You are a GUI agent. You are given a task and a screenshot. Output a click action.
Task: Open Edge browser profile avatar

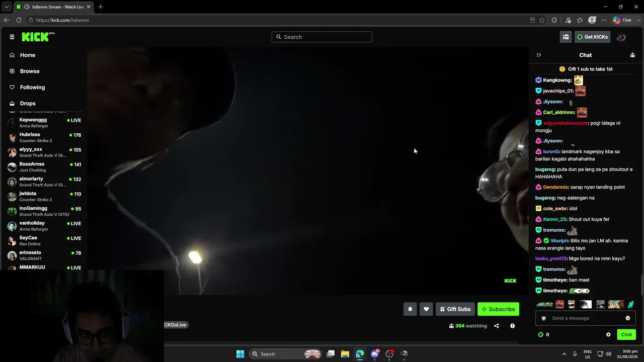592,20
